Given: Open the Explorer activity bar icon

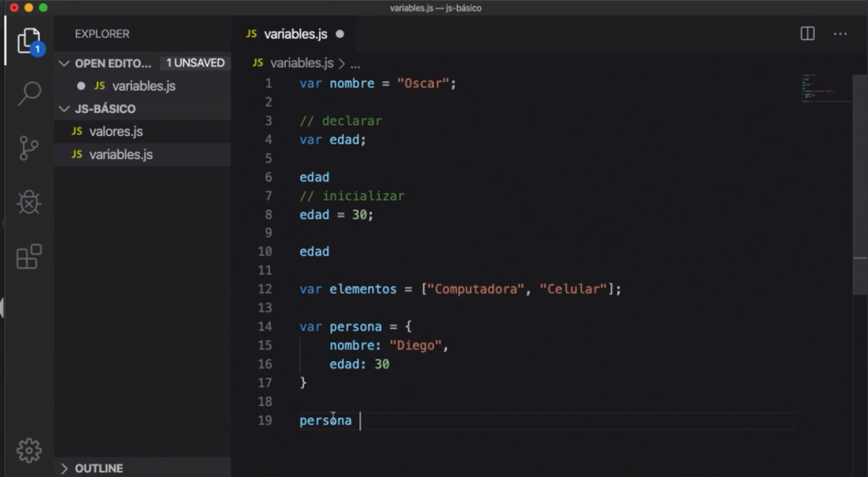Looking at the screenshot, I should pyautogui.click(x=29, y=41).
